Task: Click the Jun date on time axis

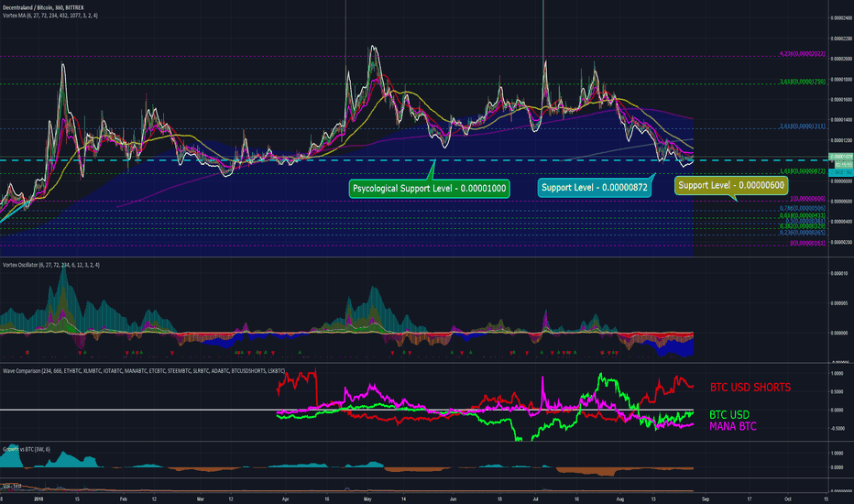Action: tap(454, 499)
